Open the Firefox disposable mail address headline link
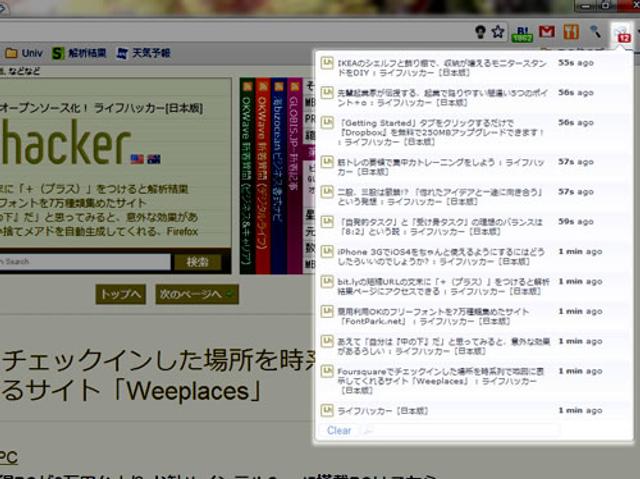This screenshot has height=479, width=640. coord(99,231)
